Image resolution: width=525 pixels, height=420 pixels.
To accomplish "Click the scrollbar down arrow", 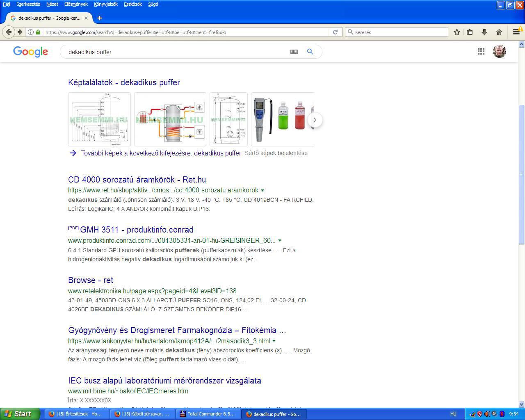I will (522, 404).
